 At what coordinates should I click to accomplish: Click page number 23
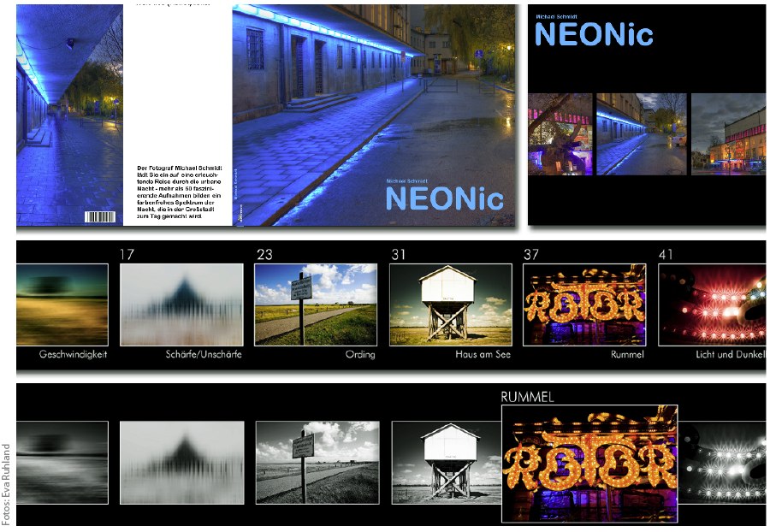point(264,254)
